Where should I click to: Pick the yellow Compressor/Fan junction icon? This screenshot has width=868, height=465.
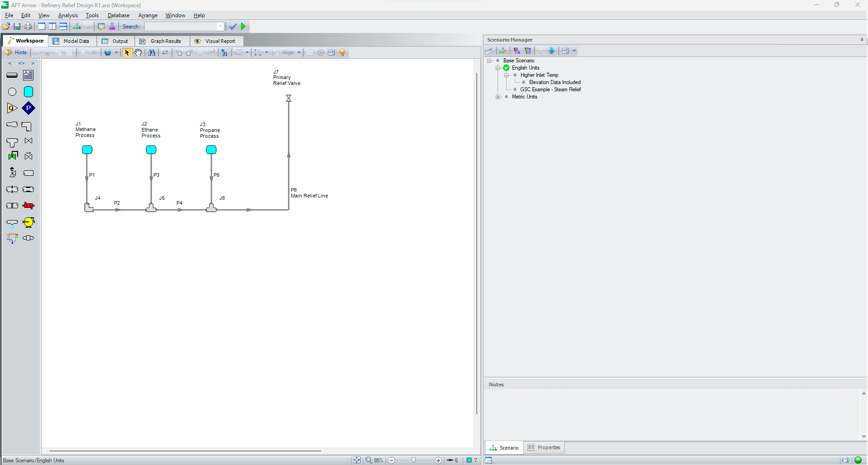tap(28, 222)
